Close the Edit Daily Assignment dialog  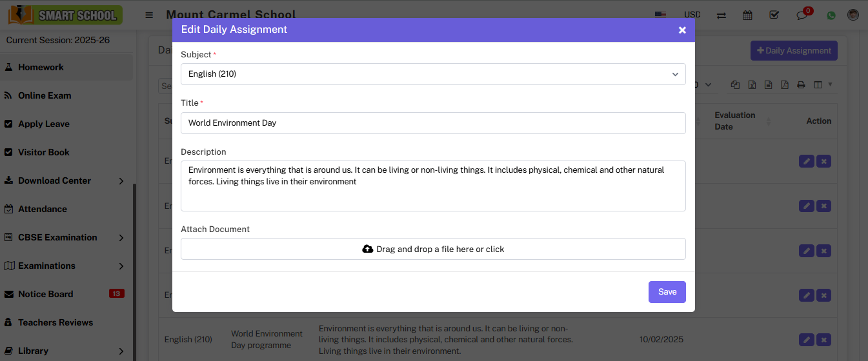pyautogui.click(x=682, y=30)
